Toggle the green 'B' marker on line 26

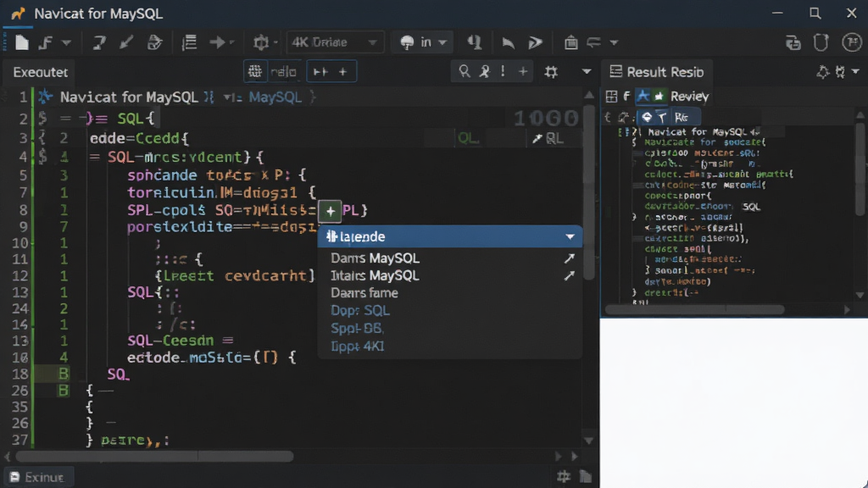(x=64, y=391)
